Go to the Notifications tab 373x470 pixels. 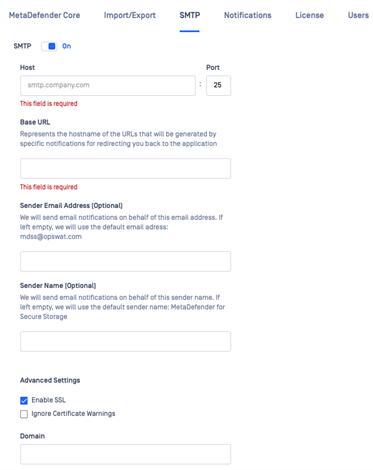point(248,15)
